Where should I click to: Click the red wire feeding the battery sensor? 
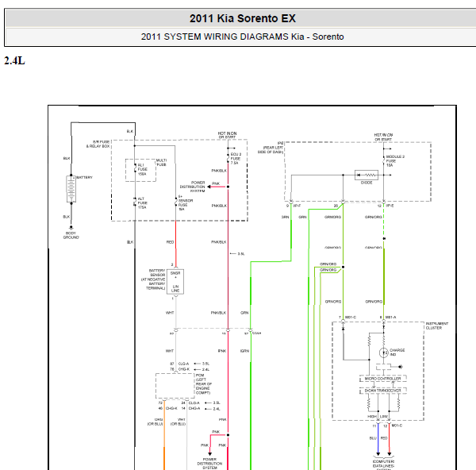click(176, 243)
